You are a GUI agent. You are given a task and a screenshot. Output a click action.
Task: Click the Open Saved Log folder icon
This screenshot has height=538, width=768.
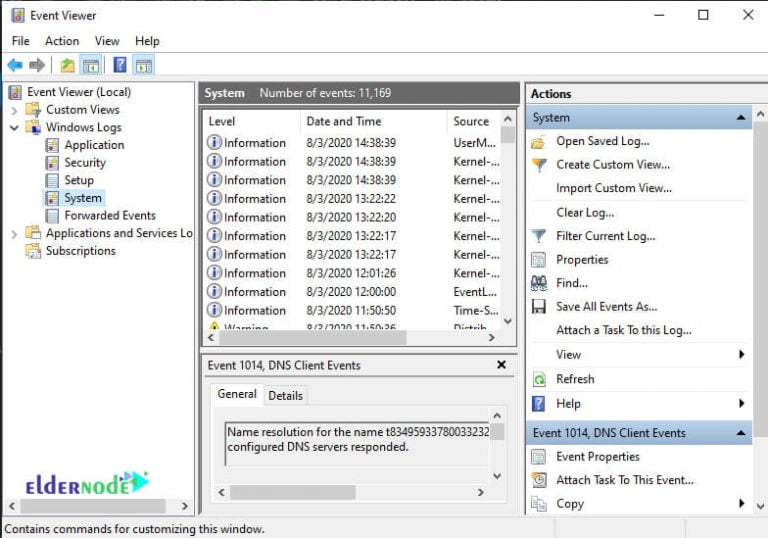539,142
